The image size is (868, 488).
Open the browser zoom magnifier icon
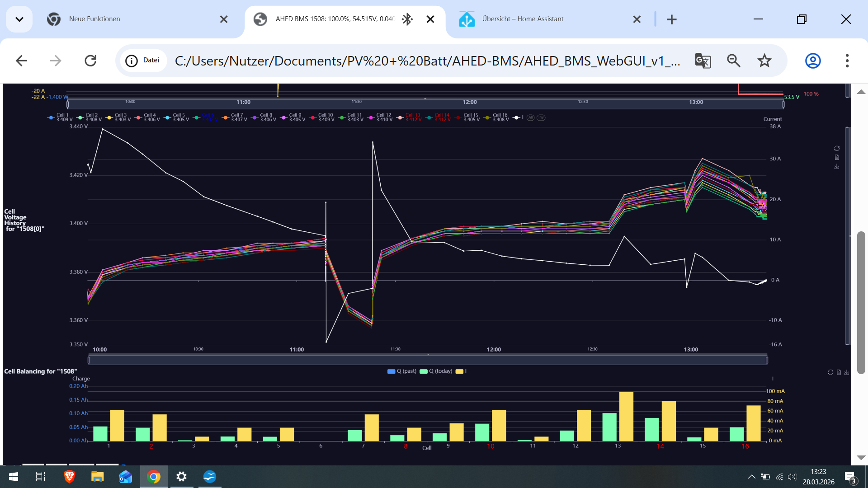coord(733,61)
